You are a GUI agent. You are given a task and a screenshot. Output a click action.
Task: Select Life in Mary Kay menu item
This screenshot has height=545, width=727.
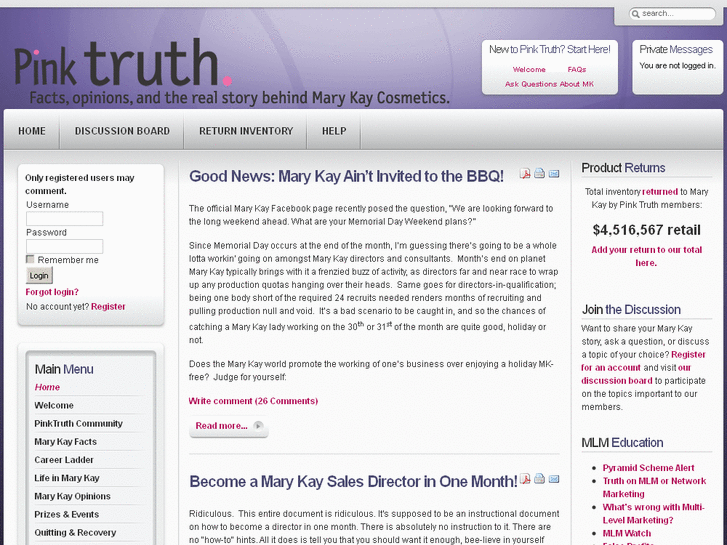pos(67,478)
